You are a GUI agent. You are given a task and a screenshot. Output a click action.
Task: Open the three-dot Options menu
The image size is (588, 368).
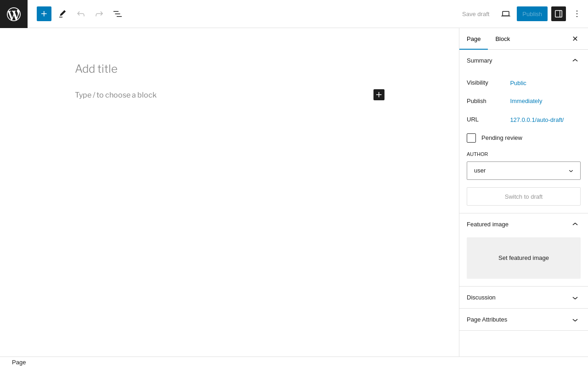pyautogui.click(x=577, y=14)
